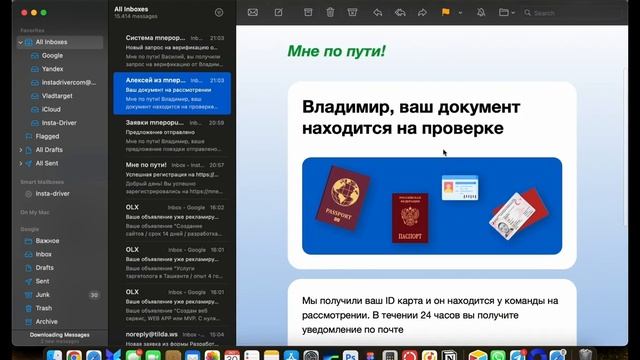
Task: Open the Trash in the Dock
Action: click(x=586, y=355)
